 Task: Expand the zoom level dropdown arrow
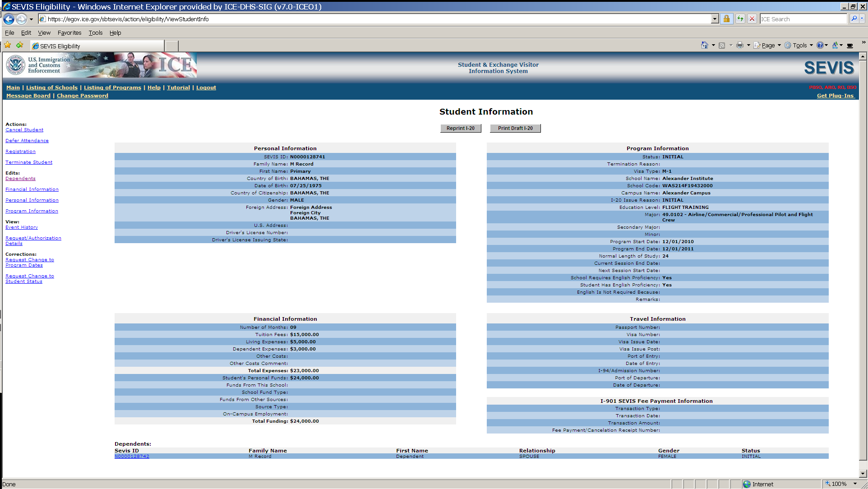point(855,484)
